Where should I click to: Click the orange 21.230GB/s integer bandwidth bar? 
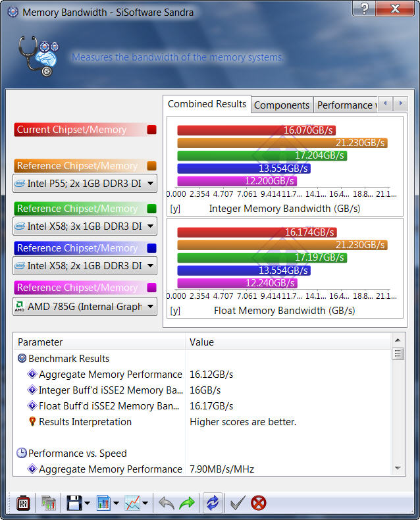click(282, 143)
